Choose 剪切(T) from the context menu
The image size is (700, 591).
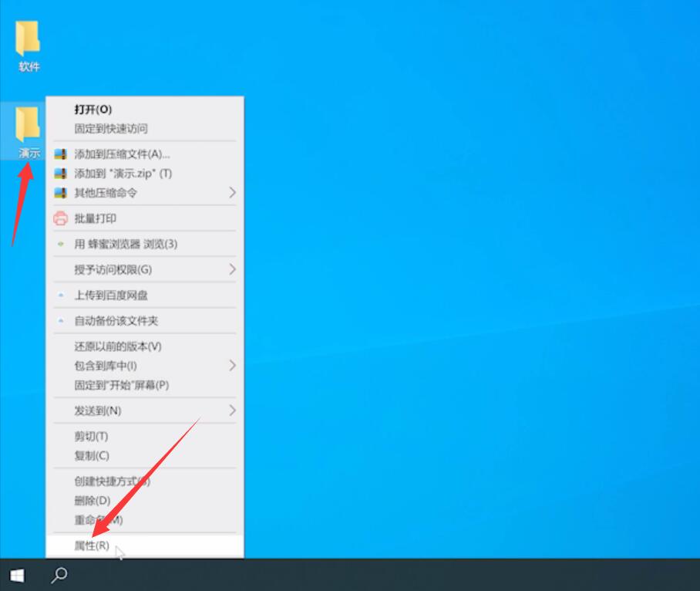[145, 437]
